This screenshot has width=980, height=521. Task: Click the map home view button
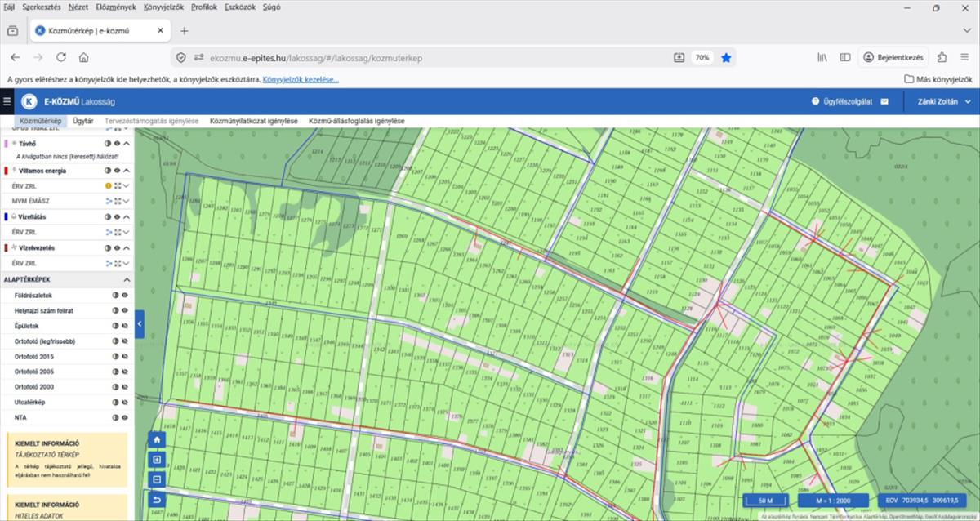(157, 439)
